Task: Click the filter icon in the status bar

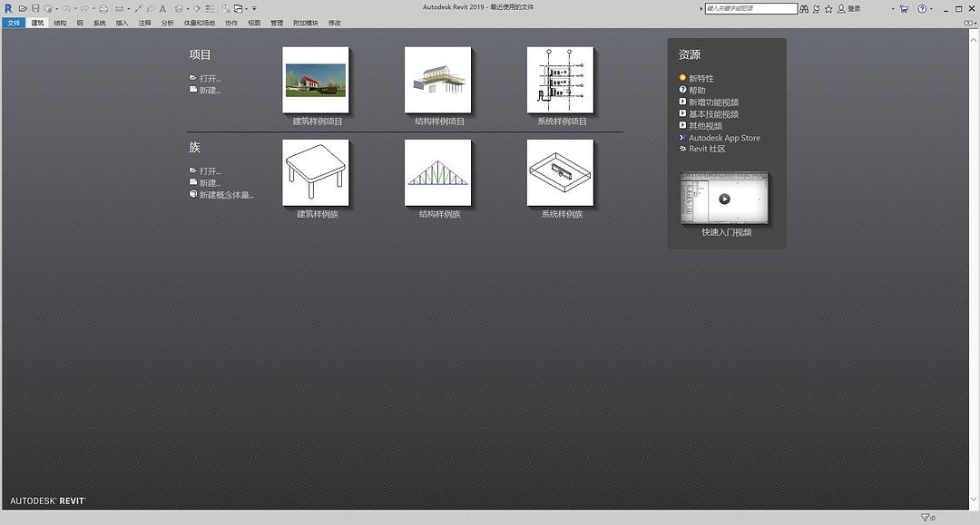Action: tap(926, 518)
